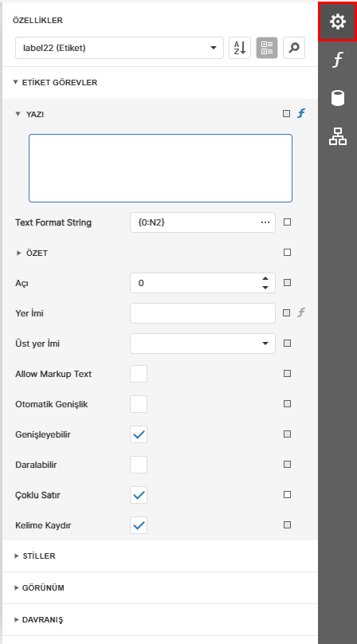Click property marker beside Kelime Kaydır

click(287, 525)
